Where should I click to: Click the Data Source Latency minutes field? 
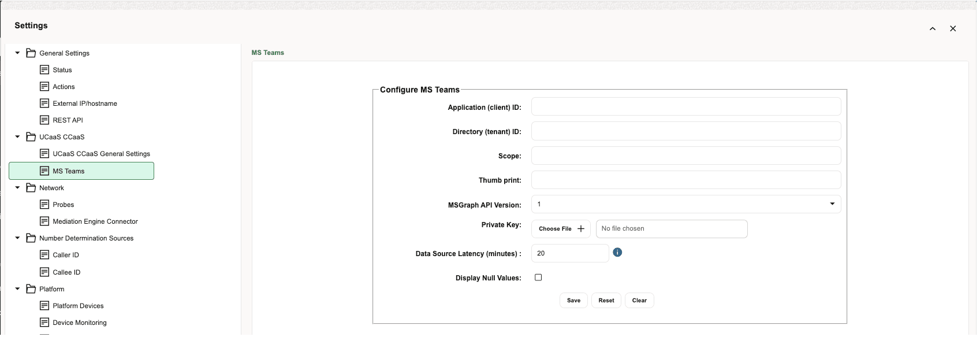pyautogui.click(x=570, y=253)
